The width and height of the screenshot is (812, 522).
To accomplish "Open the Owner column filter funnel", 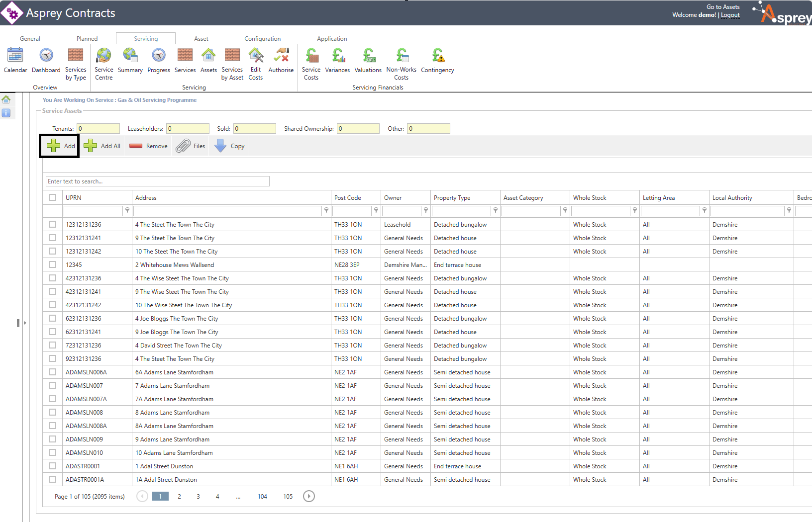I will pyautogui.click(x=426, y=211).
